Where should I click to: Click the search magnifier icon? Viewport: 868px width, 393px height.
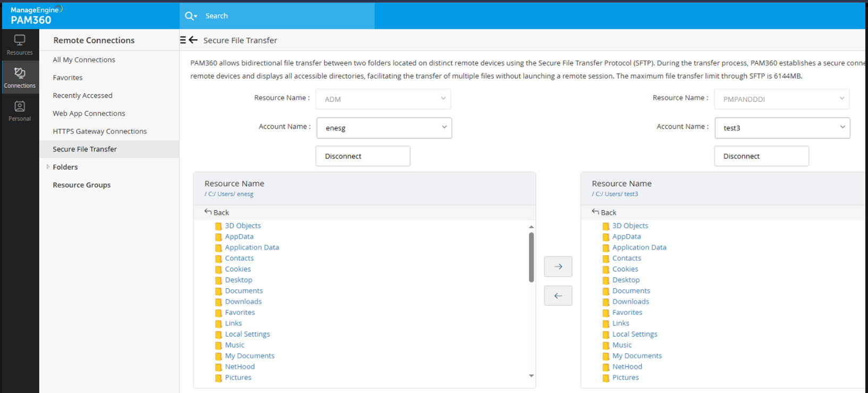(190, 16)
